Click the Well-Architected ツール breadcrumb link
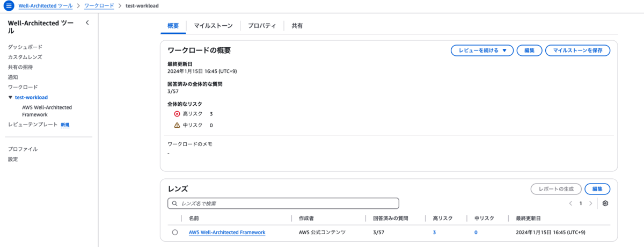Image resolution: width=644 pixels, height=247 pixels. click(x=46, y=5)
